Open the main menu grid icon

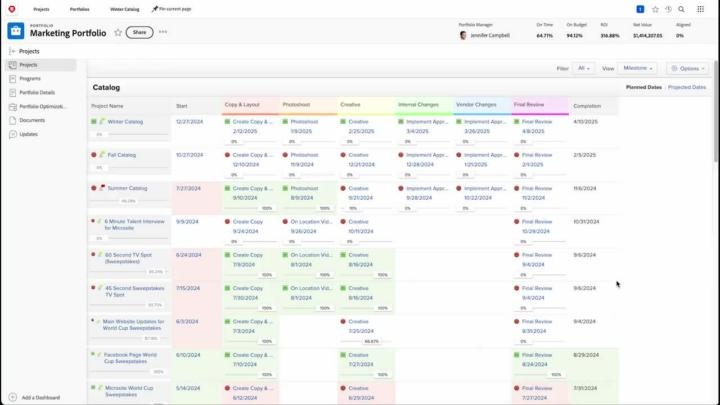click(700, 9)
